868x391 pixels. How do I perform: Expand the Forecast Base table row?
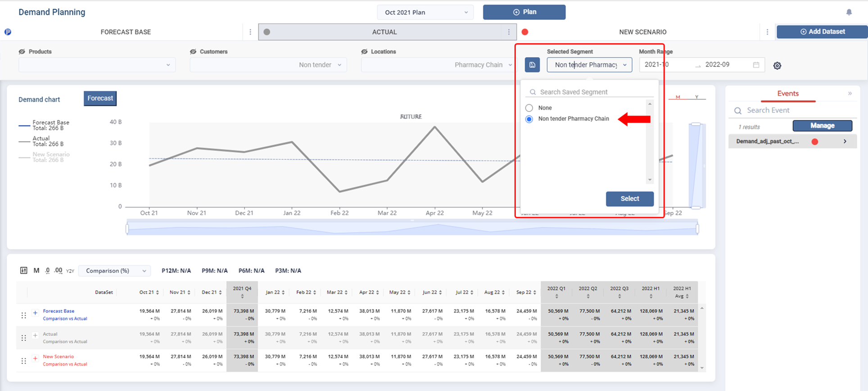(35, 313)
